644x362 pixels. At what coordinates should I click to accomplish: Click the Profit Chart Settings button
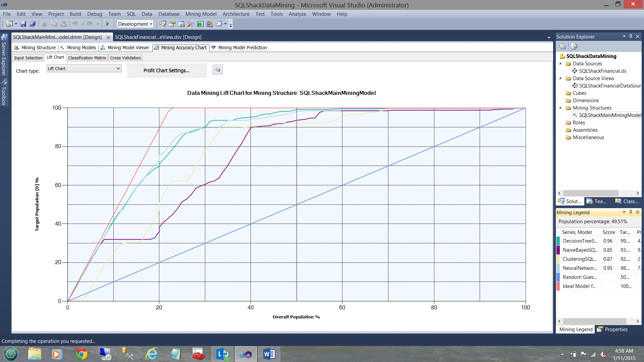[x=167, y=70]
